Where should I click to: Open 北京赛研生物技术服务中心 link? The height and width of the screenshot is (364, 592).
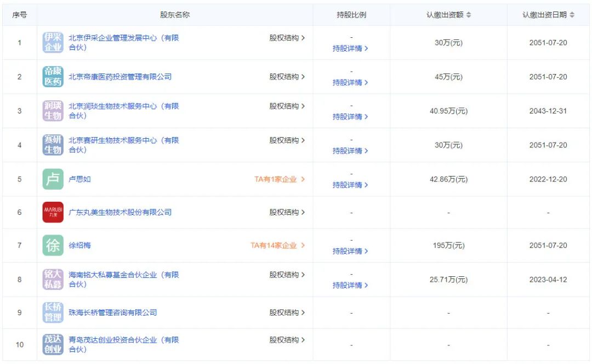[123, 145]
